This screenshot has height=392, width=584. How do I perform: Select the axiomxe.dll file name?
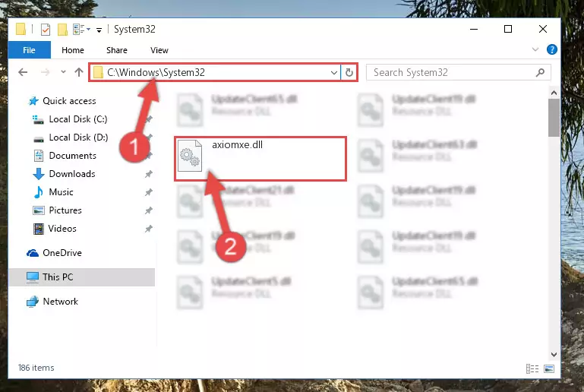(x=237, y=144)
